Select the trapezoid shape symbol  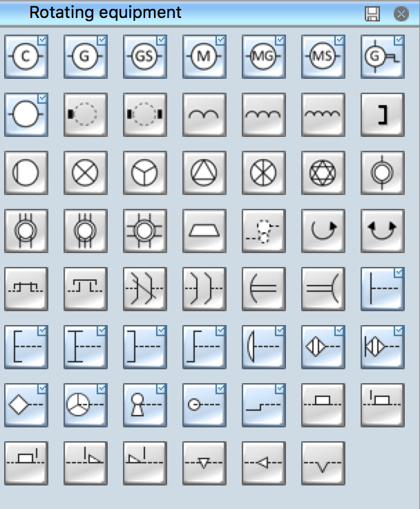[x=204, y=231]
